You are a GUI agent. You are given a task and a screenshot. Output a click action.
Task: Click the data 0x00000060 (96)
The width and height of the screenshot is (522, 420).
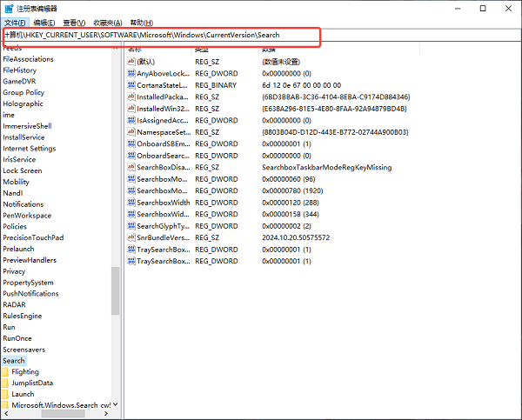288,179
